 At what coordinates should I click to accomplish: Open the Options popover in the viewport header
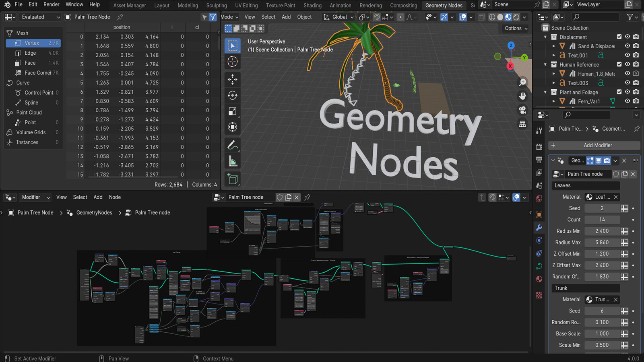coord(515,28)
